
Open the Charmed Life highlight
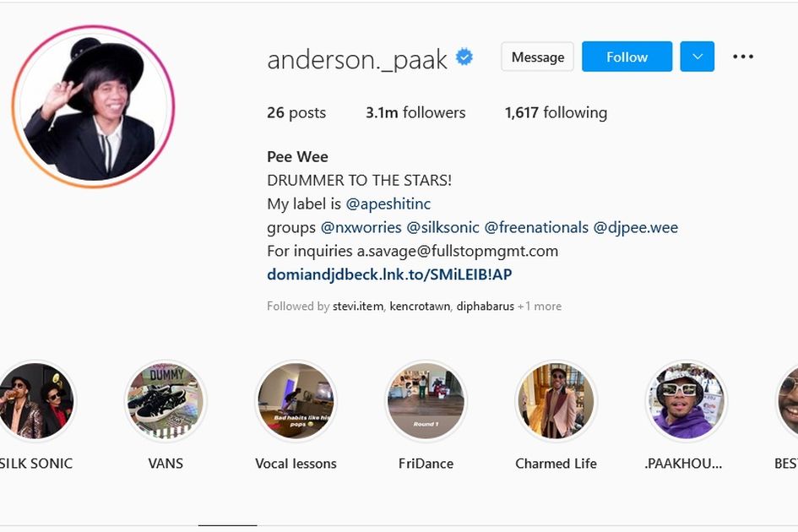[x=556, y=401]
